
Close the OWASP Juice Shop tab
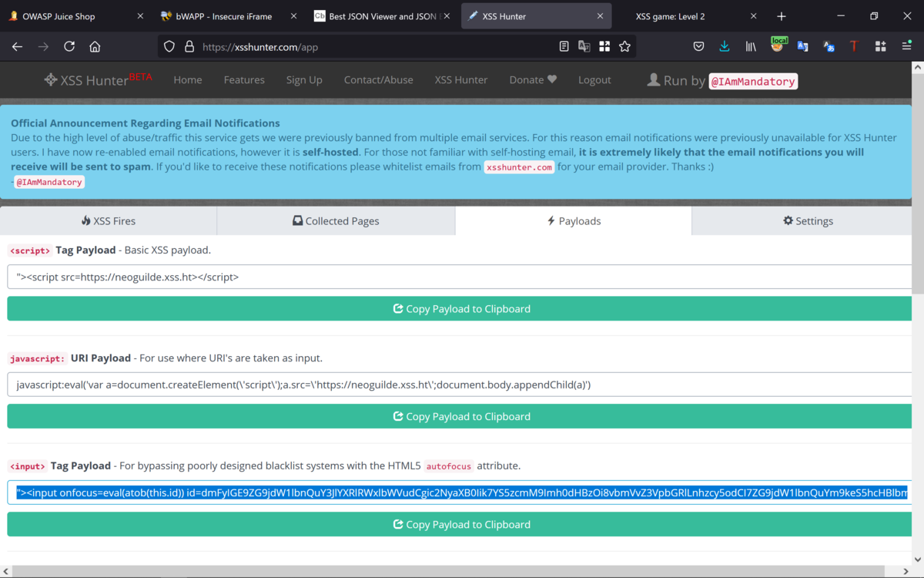[139, 16]
